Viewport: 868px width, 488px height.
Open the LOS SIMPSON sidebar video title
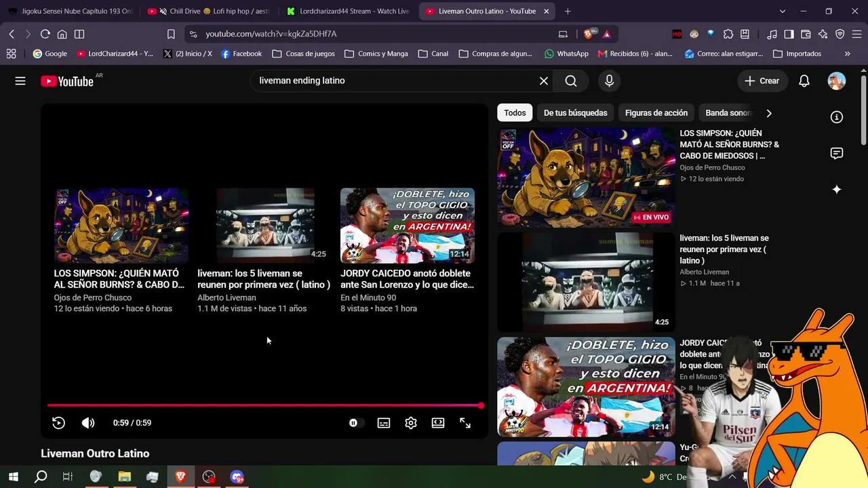(x=730, y=144)
